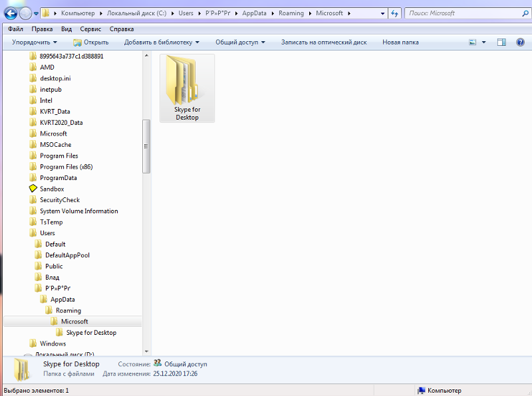The width and height of the screenshot is (532, 396).
Task: Select Влад user folder in tree
Action: (x=52, y=277)
